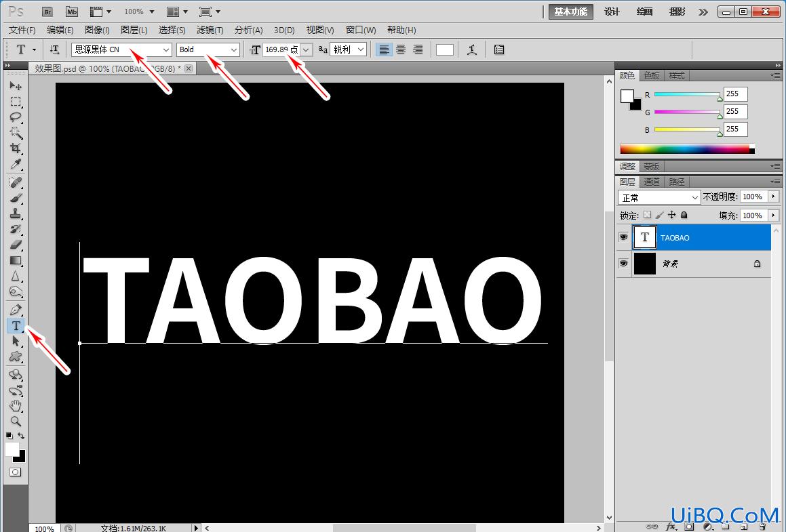Click the R channel slider in Color panel
The width and height of the screenshot is (786, 532).
(687, 94)
